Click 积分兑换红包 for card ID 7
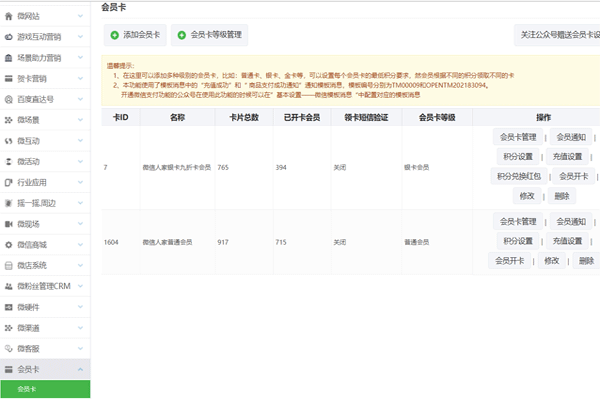600x400 pixels. [519, 176]
